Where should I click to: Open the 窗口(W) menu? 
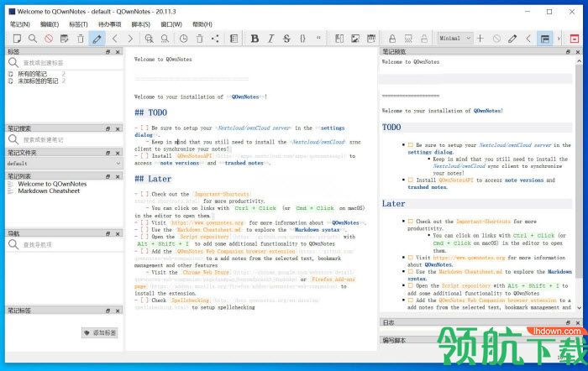[171, 24]
